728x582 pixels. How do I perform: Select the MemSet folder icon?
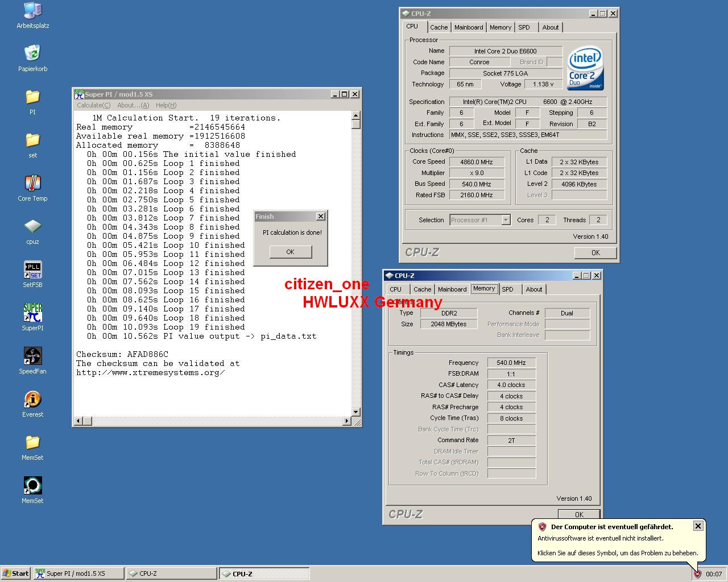(x=32, y=447)
